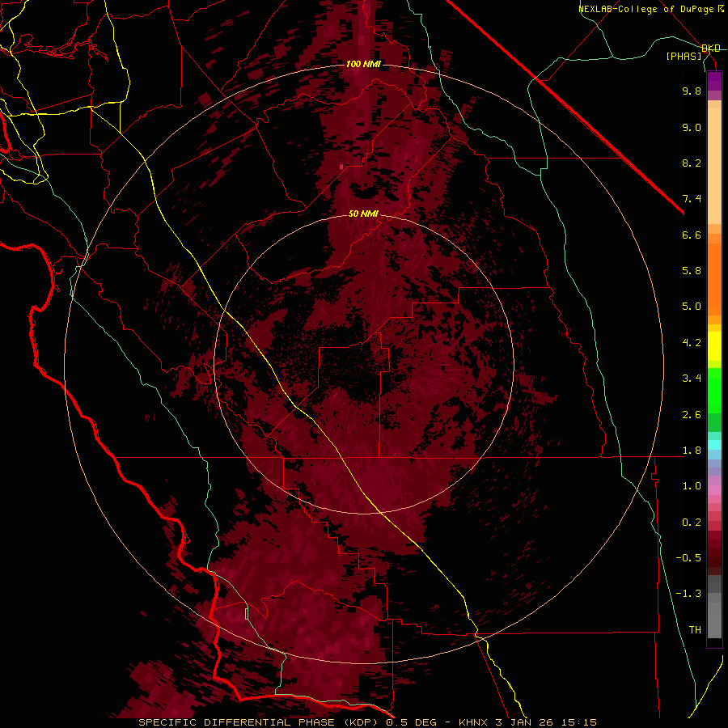The height and width of the screenshot is (728, 728).
Task: Pick the yellow band on the color bar
Action: pyautogui.click(x=714, y=346)
